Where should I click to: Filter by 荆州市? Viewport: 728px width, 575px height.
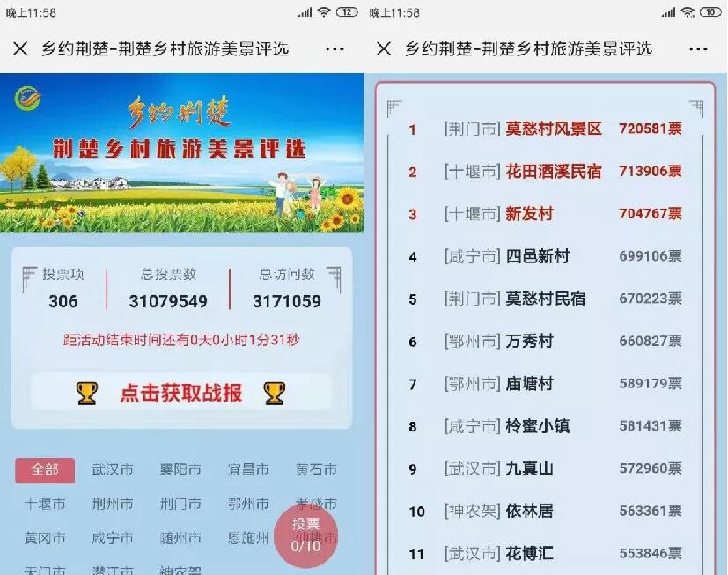pyautogui.click(x=113, y=504)
